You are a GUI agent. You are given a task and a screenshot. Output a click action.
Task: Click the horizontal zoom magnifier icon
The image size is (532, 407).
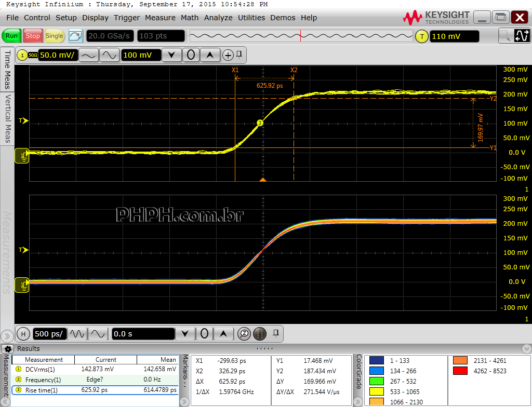click(x=245, y=334)
